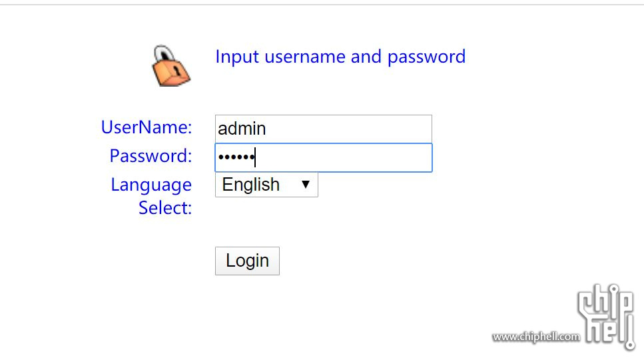The image size is (644, 360).
Task: Click the Language label text
Action: point(151,185)
